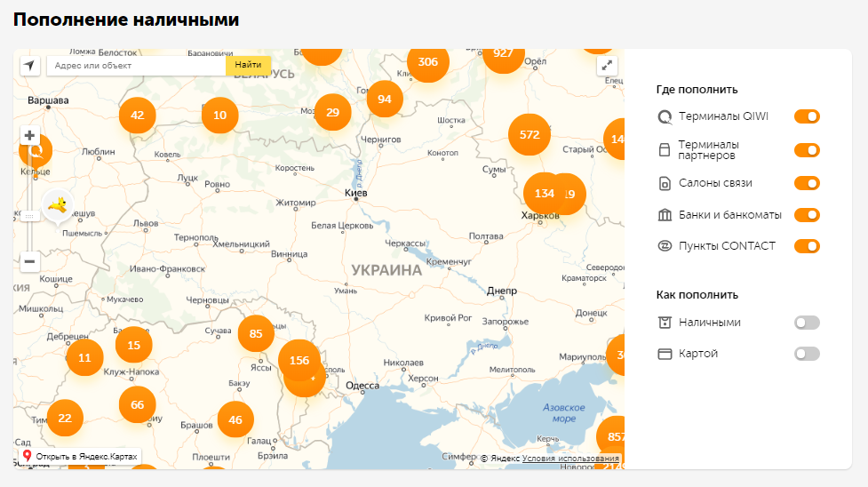Open cluster marker 29

coord(332,113)
